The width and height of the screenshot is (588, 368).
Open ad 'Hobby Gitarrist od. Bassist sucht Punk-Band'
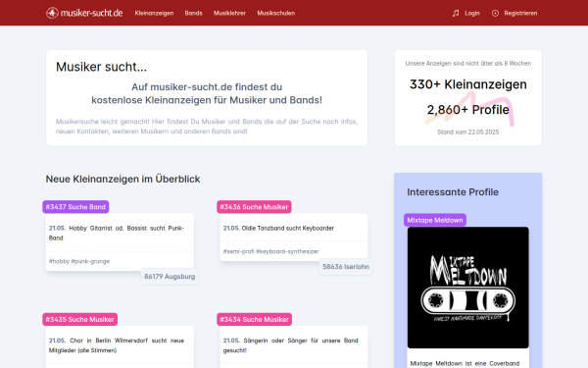coord(117,233)
